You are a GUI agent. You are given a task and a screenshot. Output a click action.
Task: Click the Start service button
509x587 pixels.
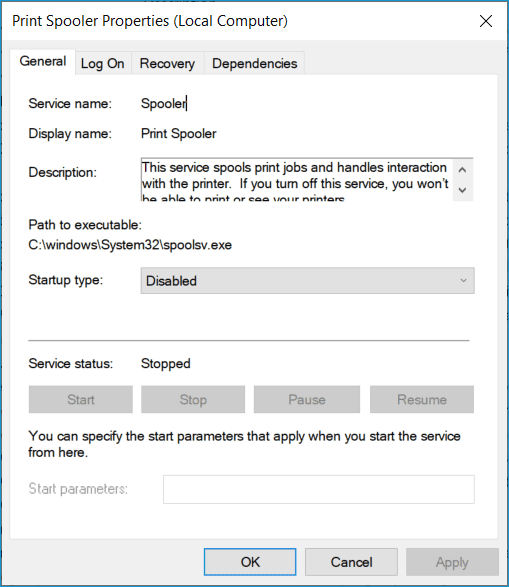[81, 399]
